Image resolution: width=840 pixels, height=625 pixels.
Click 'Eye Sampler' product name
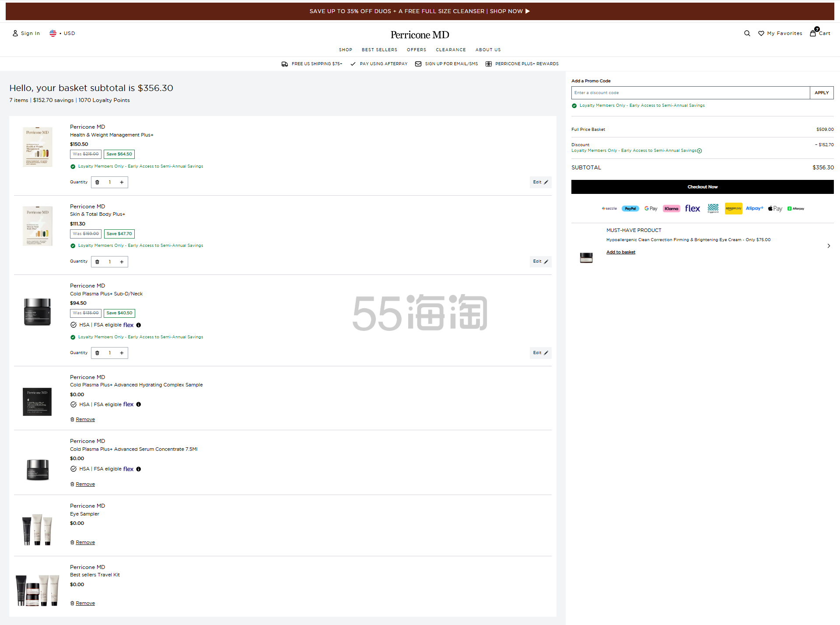84,514
